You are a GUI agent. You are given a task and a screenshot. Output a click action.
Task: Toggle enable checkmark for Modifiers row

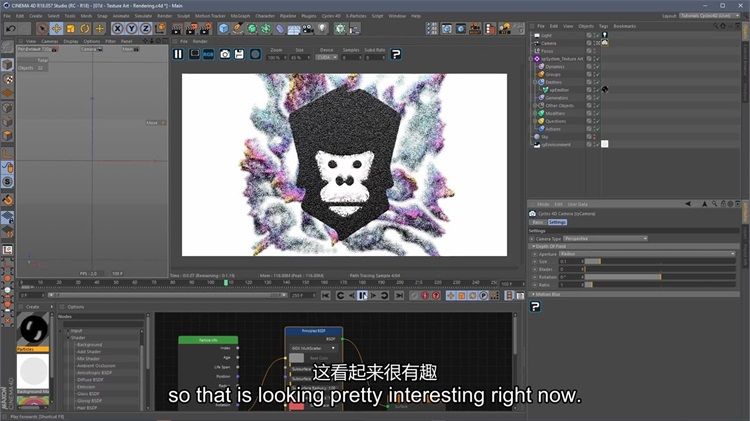[x=597, y=113]
